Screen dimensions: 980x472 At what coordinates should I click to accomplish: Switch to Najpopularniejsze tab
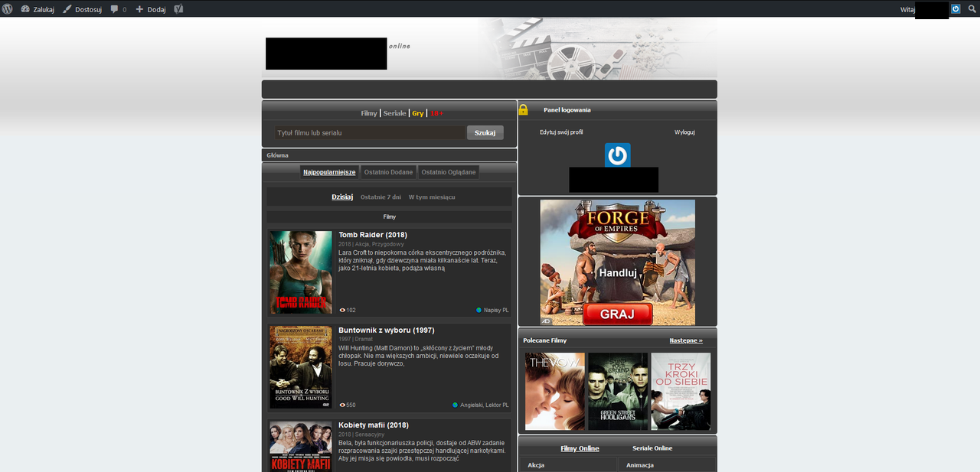[x=329, y=172]
